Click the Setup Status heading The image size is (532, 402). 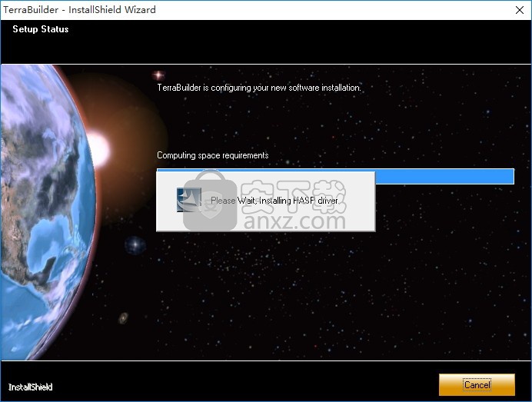click(41, 29)
